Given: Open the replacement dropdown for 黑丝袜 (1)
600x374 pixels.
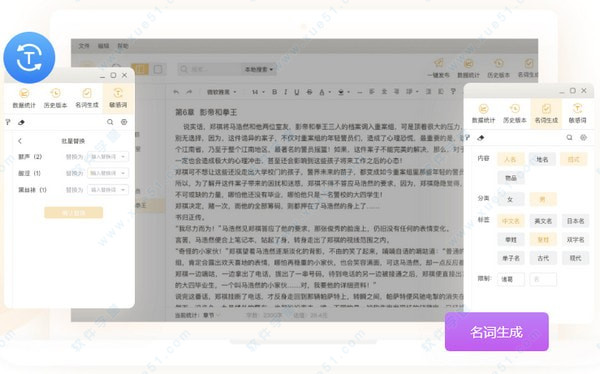Looking at the screenshot, I should pos(108,189).
